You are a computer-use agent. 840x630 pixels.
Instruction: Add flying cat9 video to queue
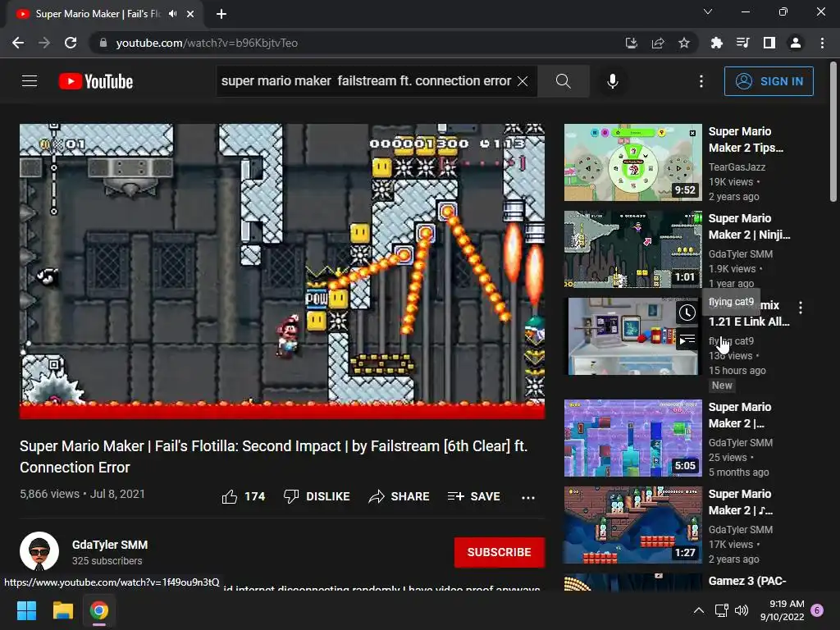point(687,340)
